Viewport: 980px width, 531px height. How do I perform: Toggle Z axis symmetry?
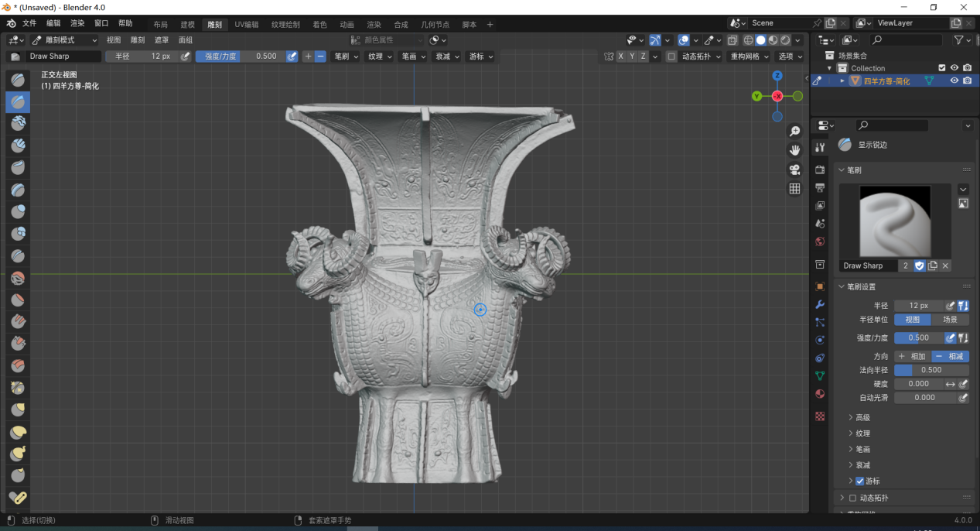click(x=643, y=57)
